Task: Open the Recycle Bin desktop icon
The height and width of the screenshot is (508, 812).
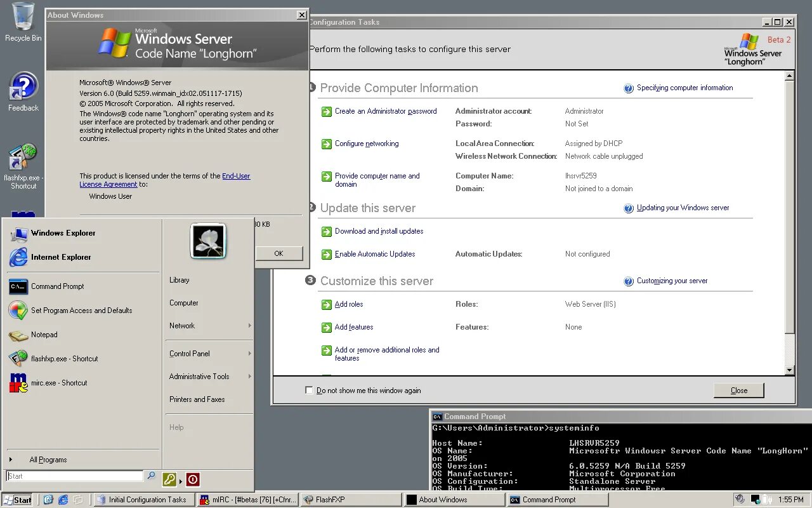Action: [x=23, y=20]
